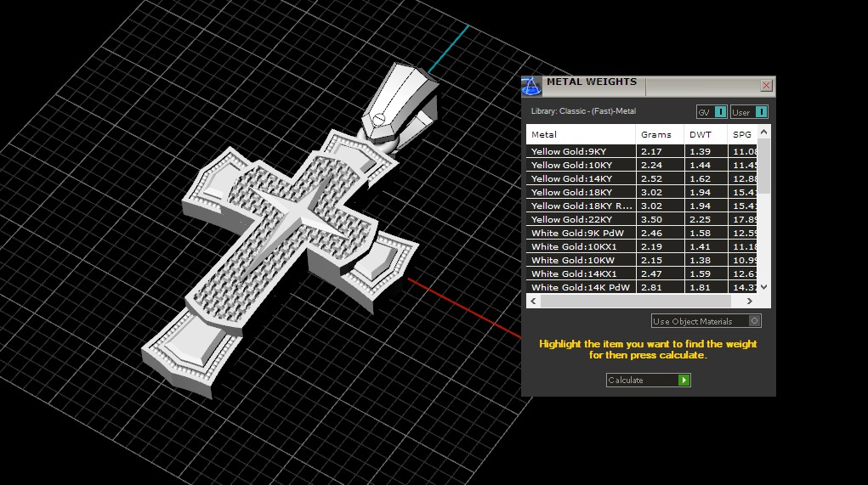Select the Yellow Gold:22KY row
Screen dimensions: 868x485
(x=642, y=219)
